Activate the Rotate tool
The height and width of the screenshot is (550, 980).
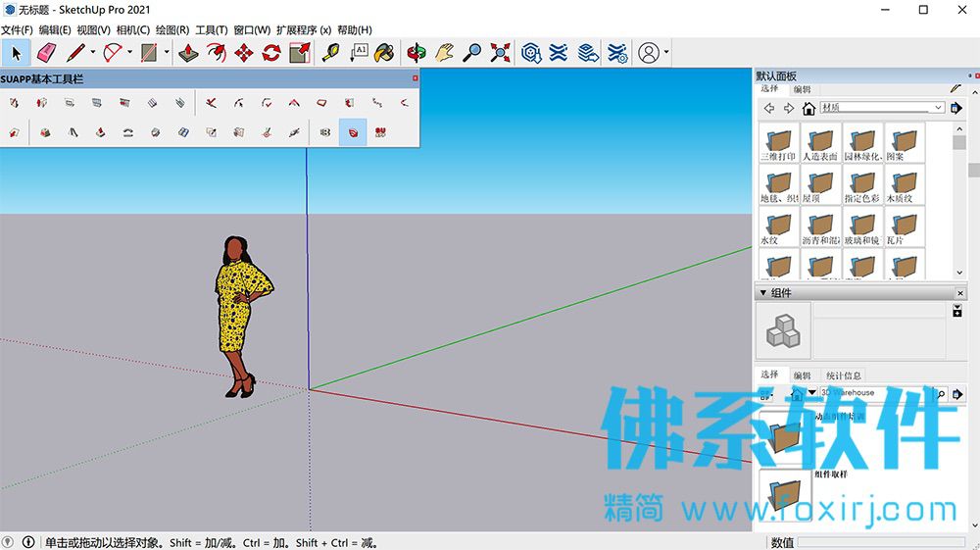pos(271,53)
